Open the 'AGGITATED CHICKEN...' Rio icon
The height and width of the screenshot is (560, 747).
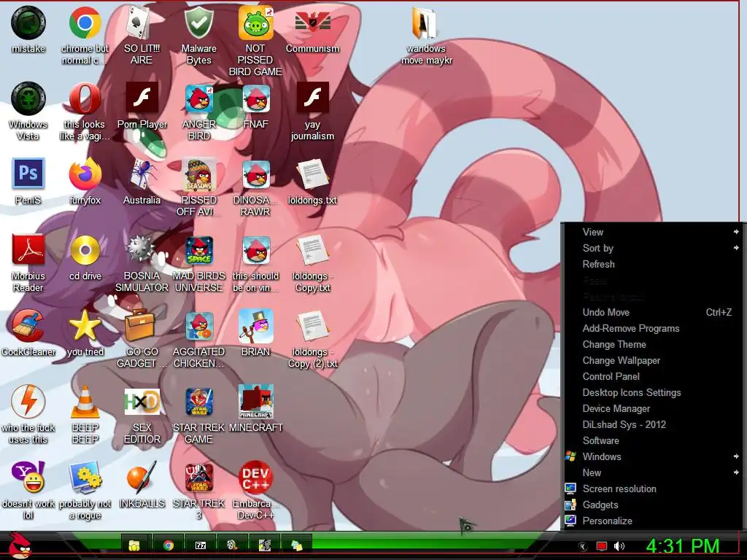click(198, 338)
